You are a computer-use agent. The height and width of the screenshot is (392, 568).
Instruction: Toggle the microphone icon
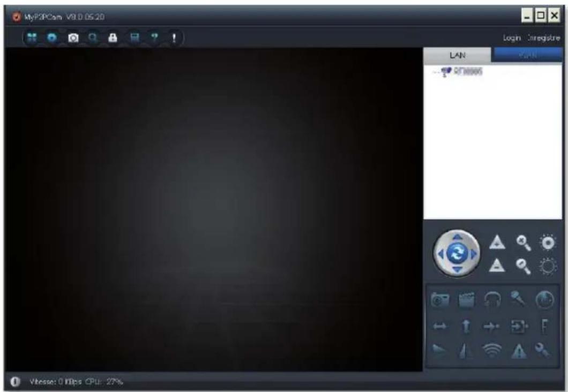518,299
